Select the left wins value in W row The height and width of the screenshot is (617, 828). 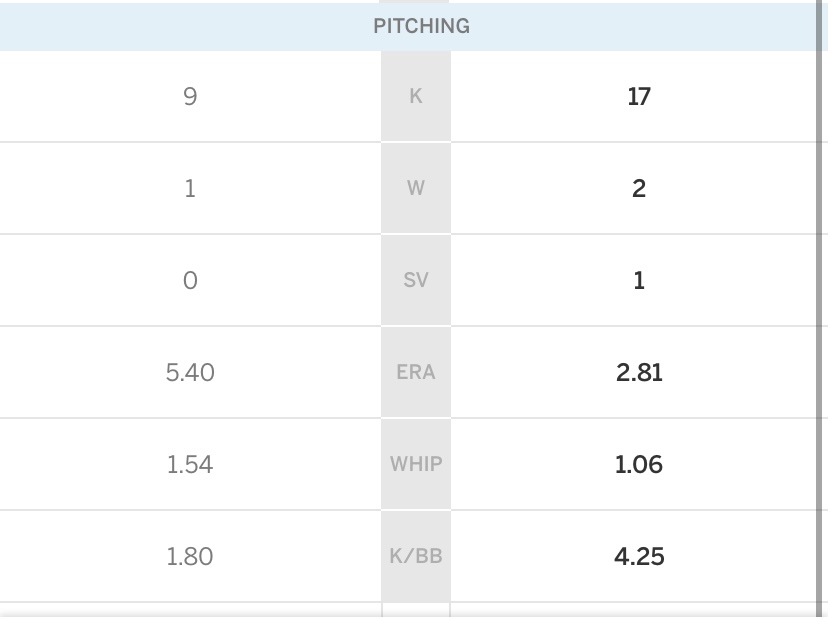(x=190, y=189)
